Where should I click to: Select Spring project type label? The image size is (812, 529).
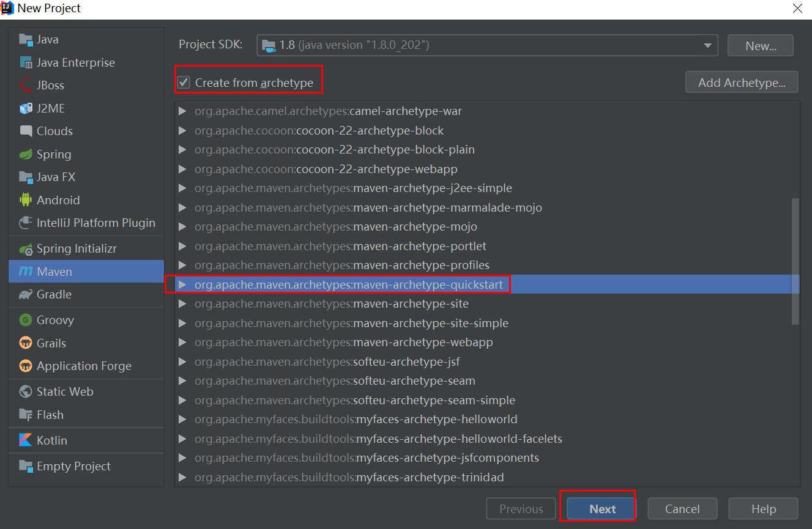[54, 154]
